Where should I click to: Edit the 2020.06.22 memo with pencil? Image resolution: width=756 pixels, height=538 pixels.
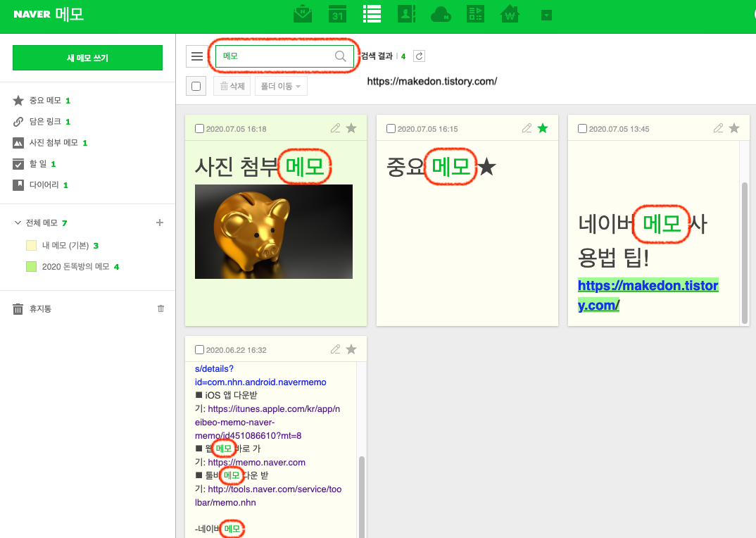click(336, 349)
